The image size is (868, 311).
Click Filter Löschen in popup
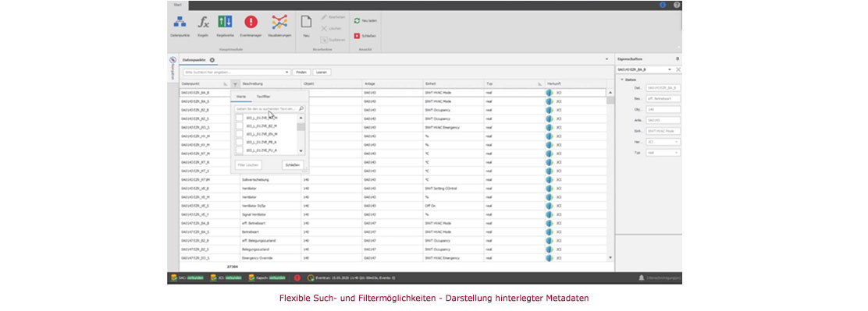click(x=248, y=164)
